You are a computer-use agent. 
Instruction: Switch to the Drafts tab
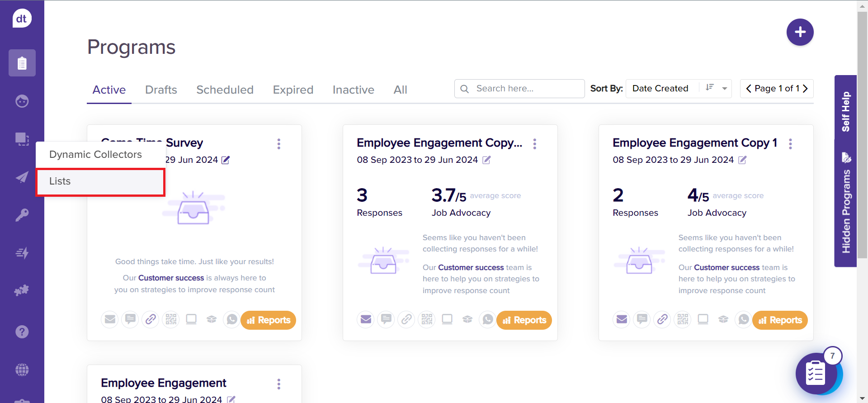click(x=161, y=90)
